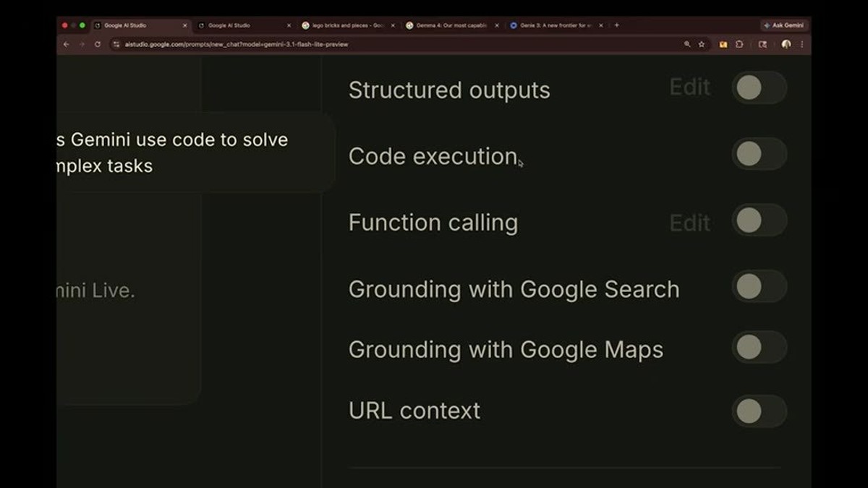The image size is (868, 488).
Task: Click the URL context label
Action: [x=414, y=411]
